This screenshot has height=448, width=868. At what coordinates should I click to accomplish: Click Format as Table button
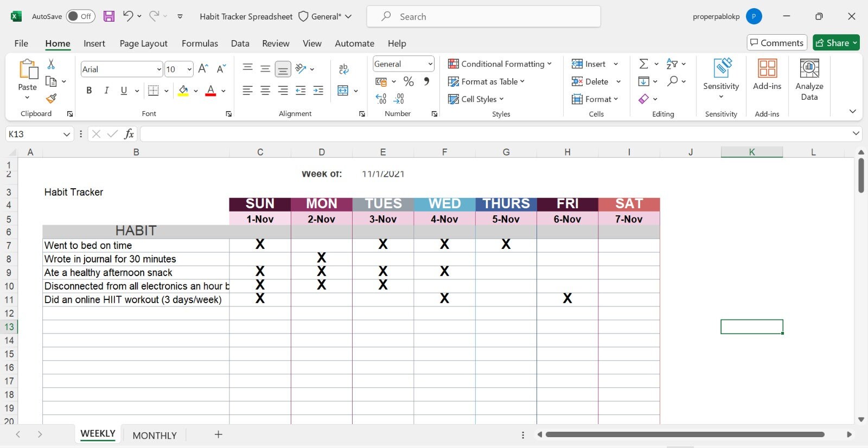click(x=487, y=81)
